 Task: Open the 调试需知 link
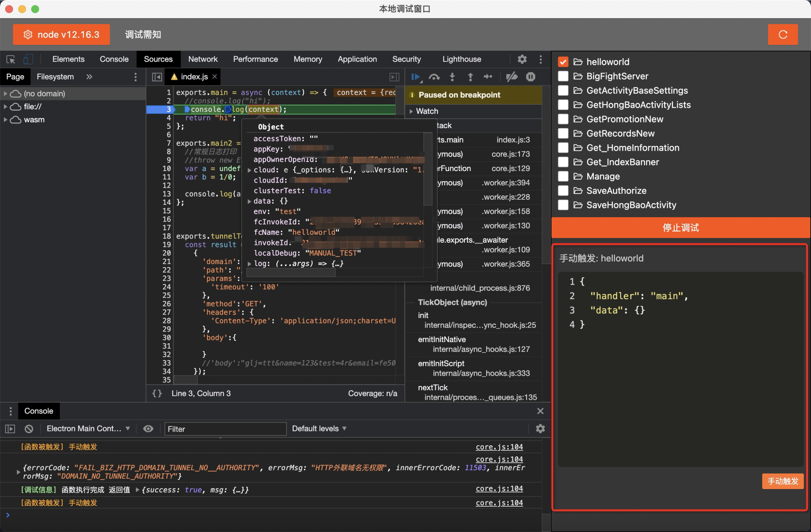(x=143, y=34)
